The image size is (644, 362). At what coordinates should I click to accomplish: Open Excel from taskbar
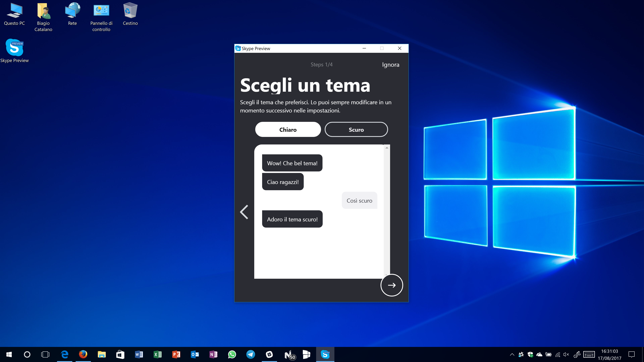(x=157, y=354)
